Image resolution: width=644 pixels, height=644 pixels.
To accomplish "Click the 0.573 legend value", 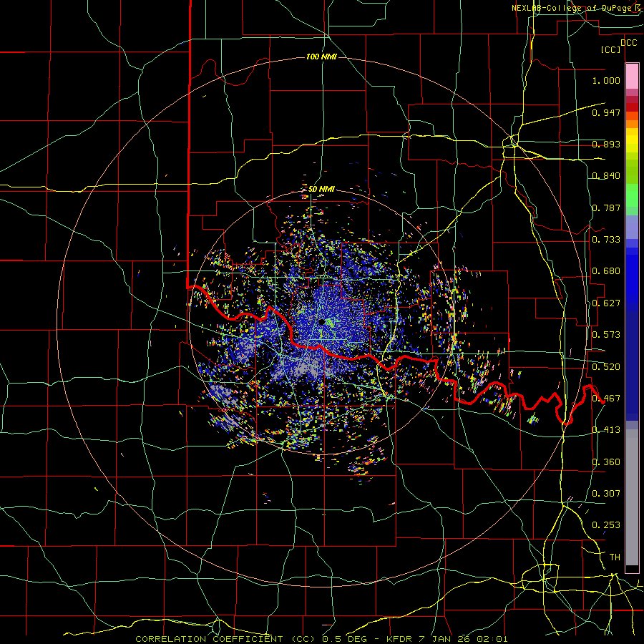I will coord(606,335).
